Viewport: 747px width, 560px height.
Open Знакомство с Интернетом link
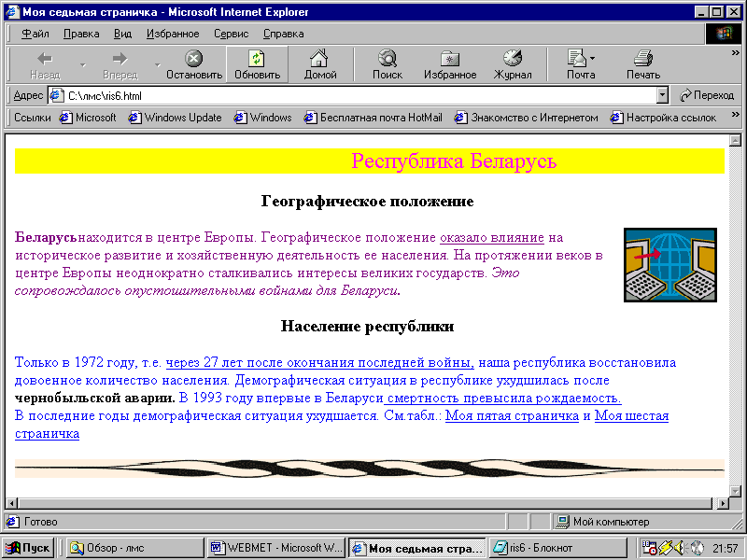[526, 118]
